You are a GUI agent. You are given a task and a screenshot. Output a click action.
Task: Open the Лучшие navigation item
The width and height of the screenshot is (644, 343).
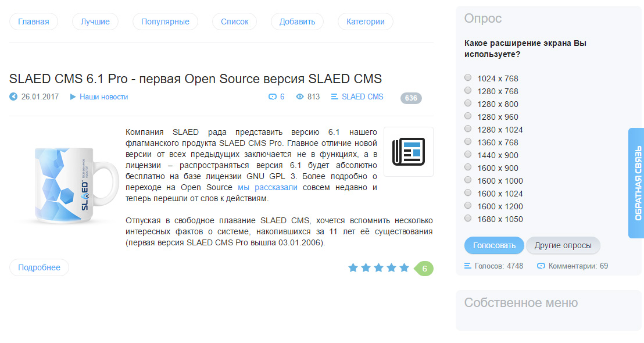click(x=95, y=22)
